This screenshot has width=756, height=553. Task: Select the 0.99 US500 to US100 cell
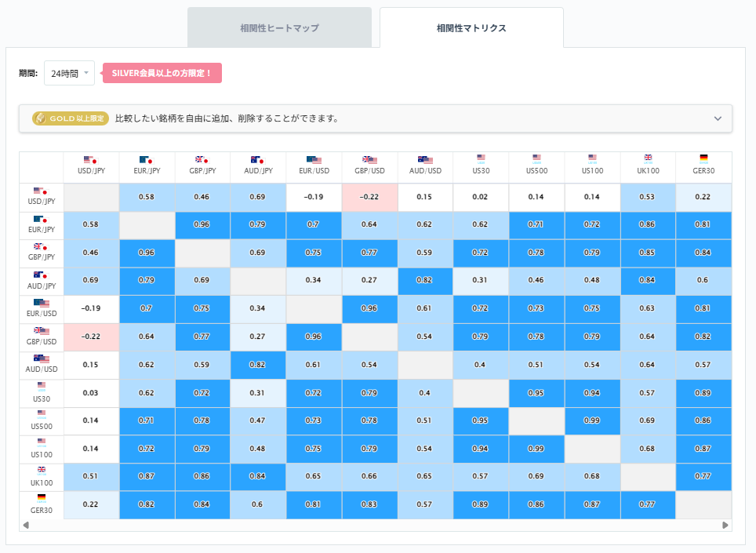pyautogui.click(x=592, y=420)
